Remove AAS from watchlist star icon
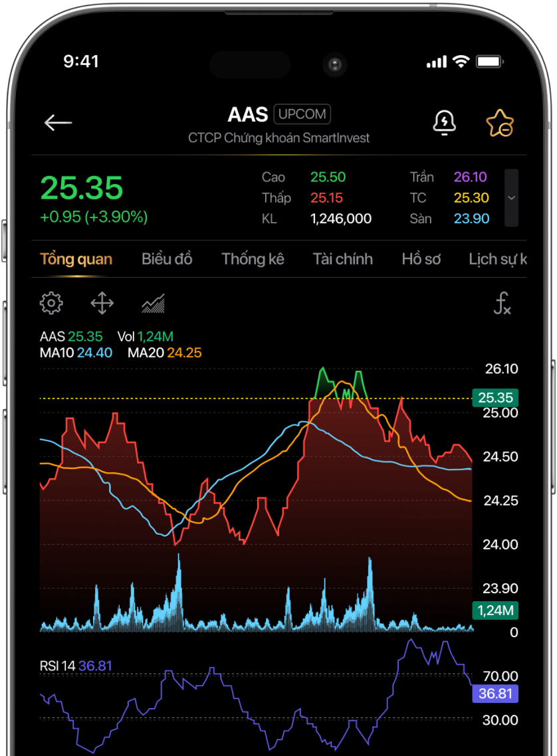557x756 pixels. tap(499, 124)
